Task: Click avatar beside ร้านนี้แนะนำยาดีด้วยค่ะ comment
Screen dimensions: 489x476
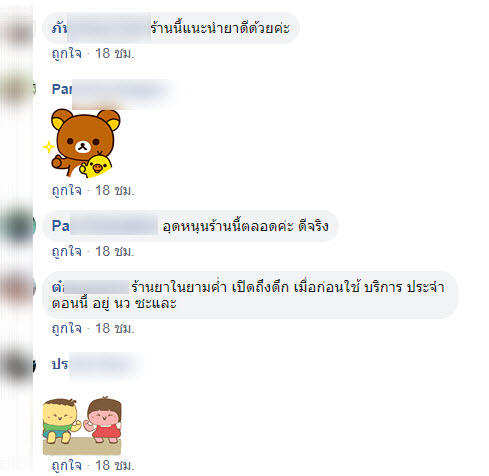Action: pos(20,29)
